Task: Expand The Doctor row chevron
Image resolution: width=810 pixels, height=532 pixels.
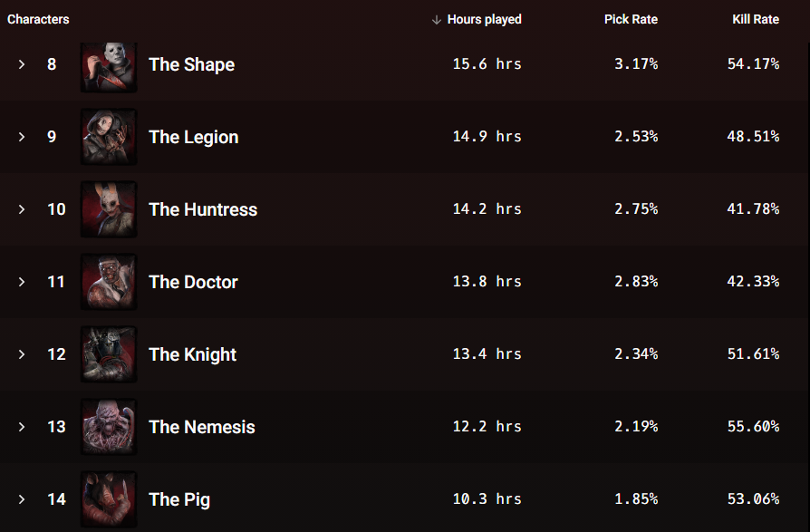Action: coord(22,282)
